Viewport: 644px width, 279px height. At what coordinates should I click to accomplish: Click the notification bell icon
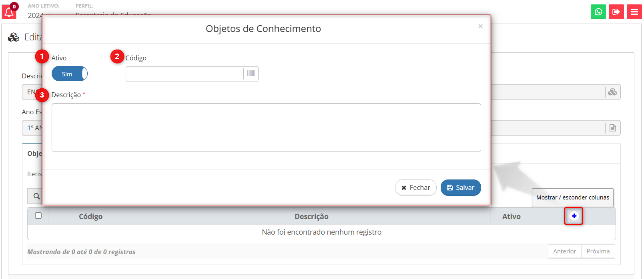click(9, 12)
